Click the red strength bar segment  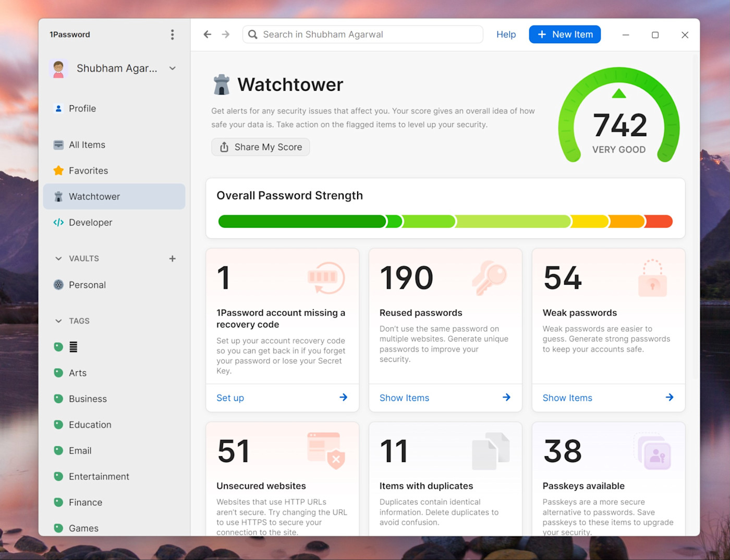(660, 222)
